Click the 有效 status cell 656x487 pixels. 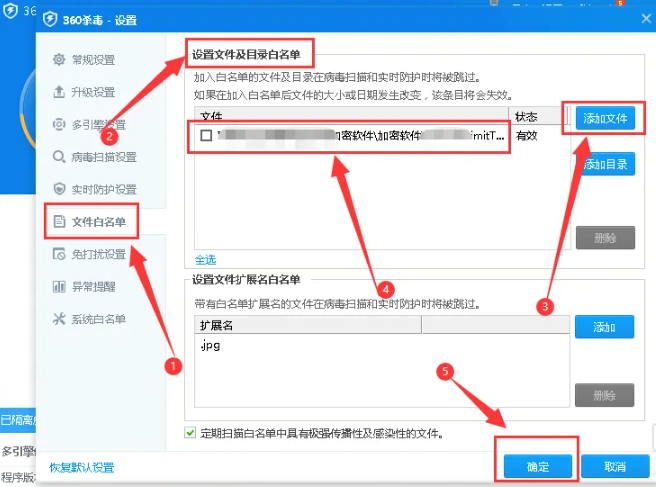point(527,135)
